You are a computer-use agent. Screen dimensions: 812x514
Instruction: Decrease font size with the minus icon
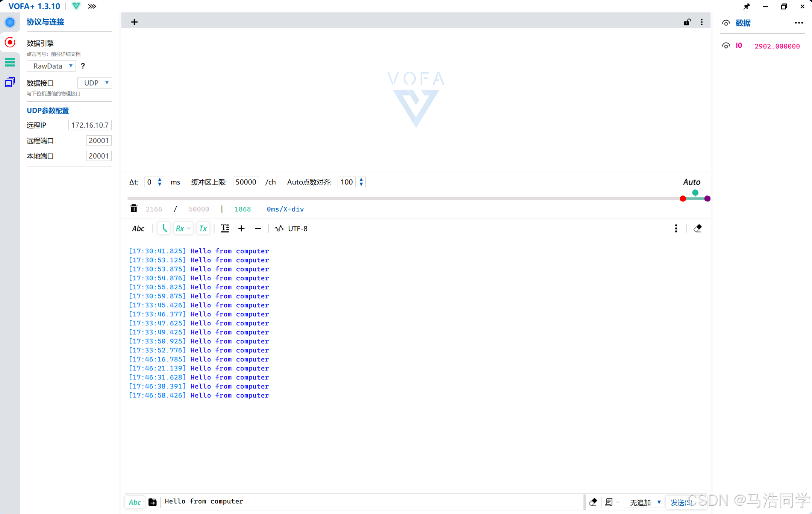point(258,228)
